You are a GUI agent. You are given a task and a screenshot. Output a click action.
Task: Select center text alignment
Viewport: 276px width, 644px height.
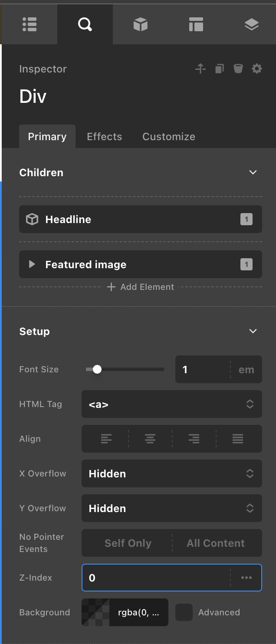(150, 439)
